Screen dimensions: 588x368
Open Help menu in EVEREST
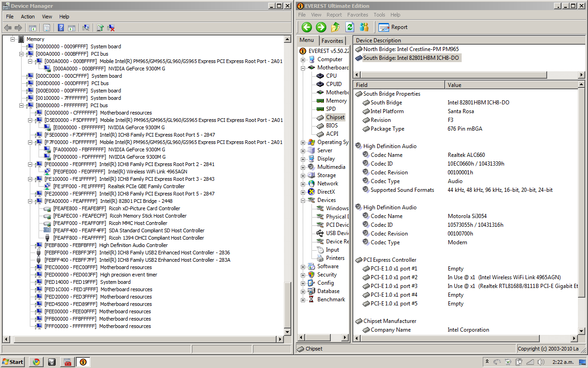click(x=396, y=15)
